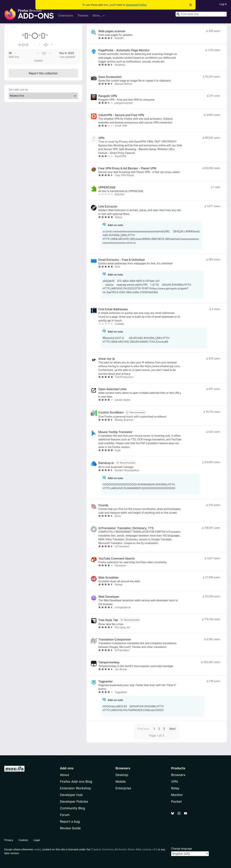Click the author name Jan Biniok
The image size is (231, 868).
click(121, 669)
